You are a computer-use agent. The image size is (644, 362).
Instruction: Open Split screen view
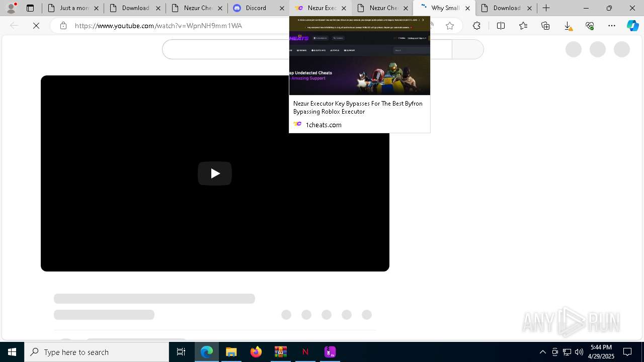(501, 26)
